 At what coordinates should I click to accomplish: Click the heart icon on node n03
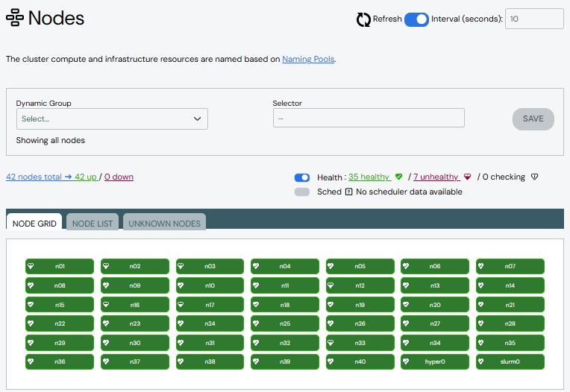[181, 266]
